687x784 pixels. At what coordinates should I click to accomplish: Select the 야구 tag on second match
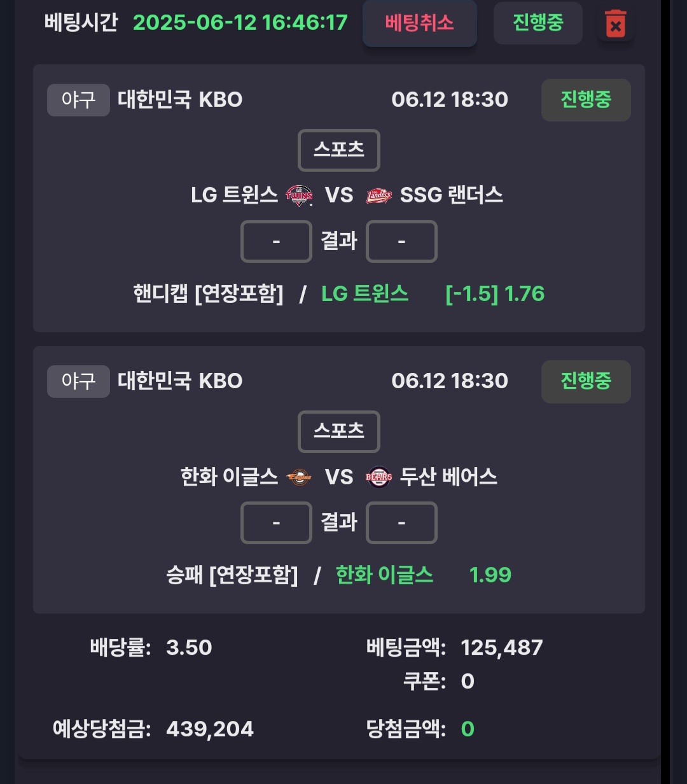click(78, 381)
